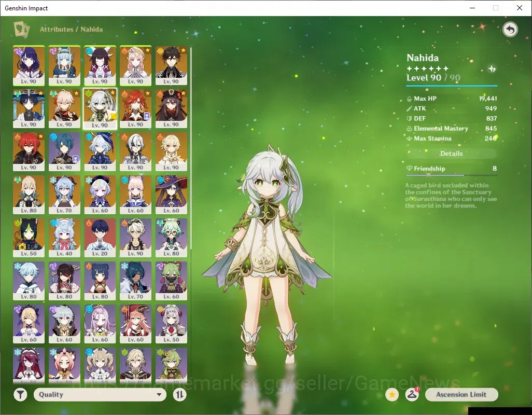Select the Noelle portrait

point(171,324)
